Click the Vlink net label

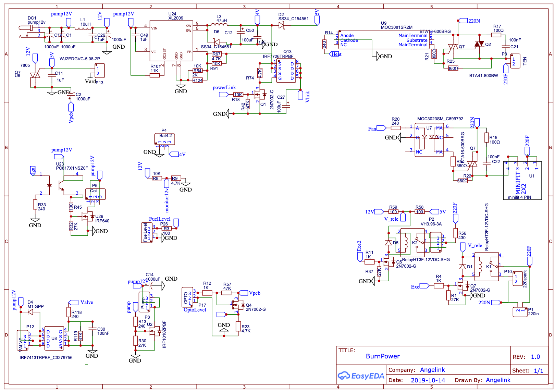(307, 96)
